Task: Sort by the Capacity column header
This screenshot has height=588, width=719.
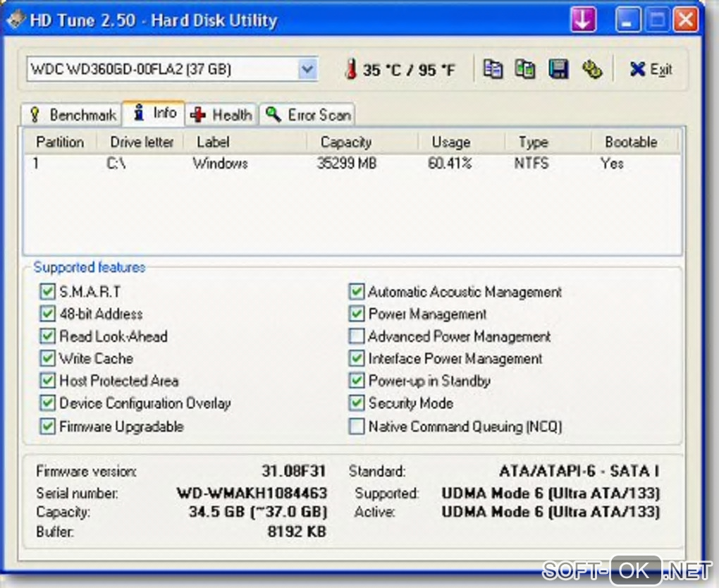Action: [345, 142]
